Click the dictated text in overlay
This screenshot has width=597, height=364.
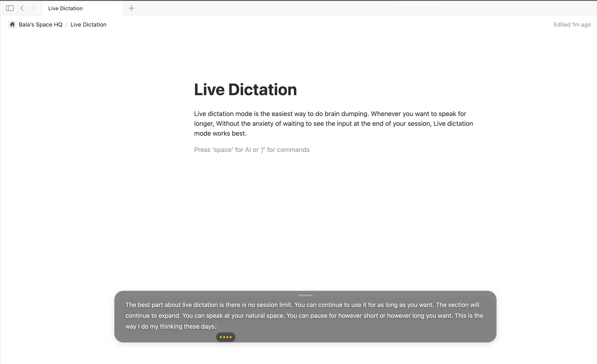pyautogui.click(x=304, y=316)
